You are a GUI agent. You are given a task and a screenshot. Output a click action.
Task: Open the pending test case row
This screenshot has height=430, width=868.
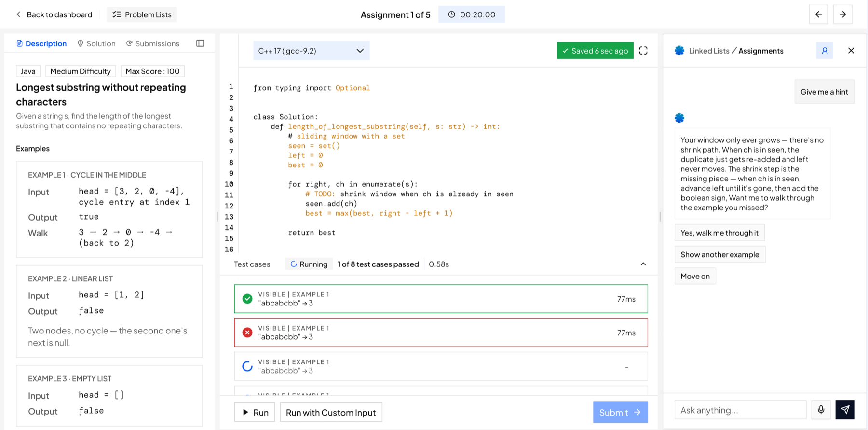tap(441, 366)
